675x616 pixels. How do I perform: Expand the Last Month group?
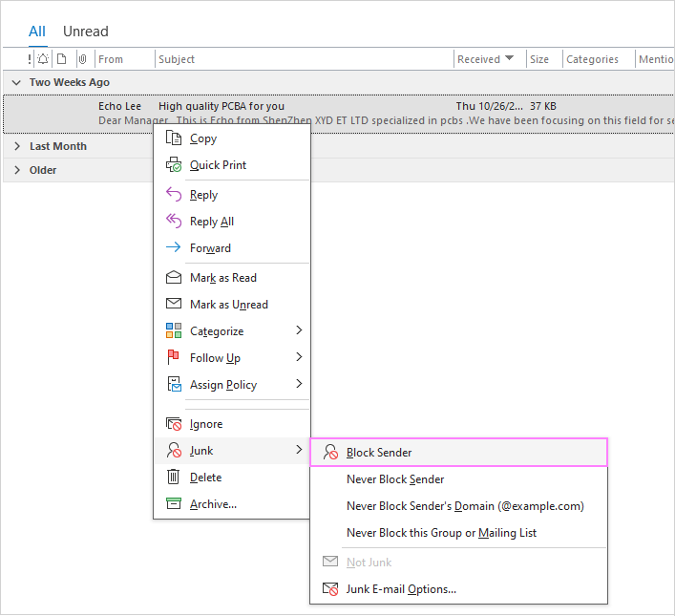click(x=17, y=146)
